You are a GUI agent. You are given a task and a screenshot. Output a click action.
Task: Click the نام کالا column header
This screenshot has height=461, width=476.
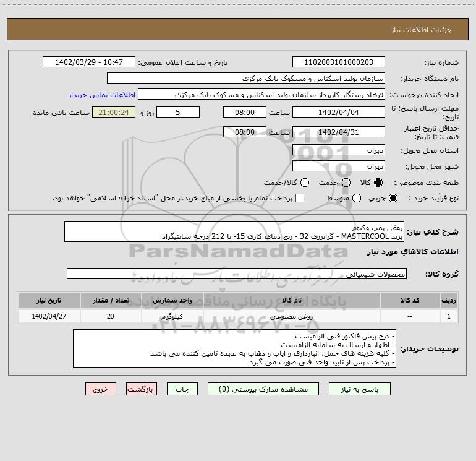pos(291,300)
